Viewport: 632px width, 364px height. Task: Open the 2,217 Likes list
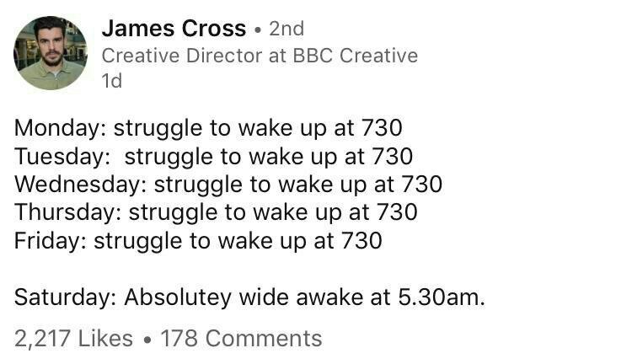pyautogui.click(x=73, y=339)
